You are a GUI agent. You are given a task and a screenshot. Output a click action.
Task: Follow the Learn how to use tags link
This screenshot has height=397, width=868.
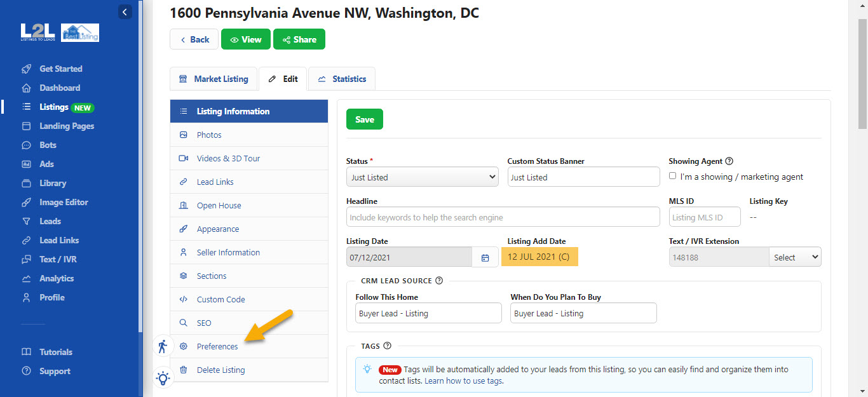(x=463, y=381)
